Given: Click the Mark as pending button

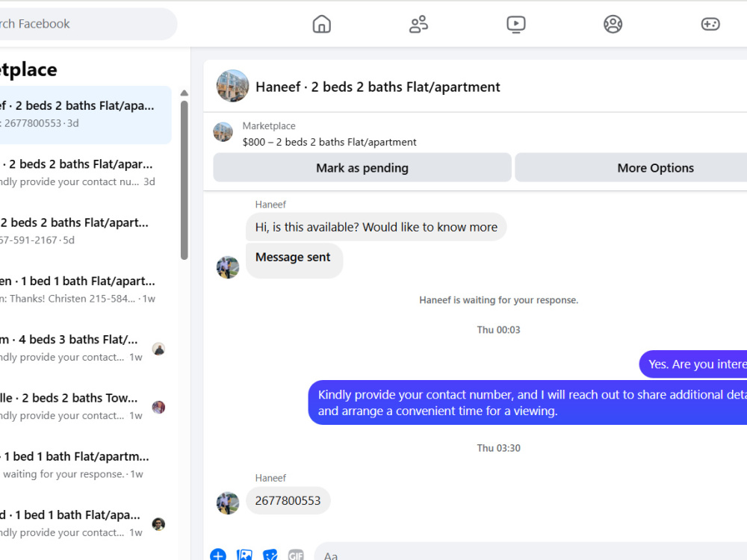Looking at the screenshot, I should [x=362, y=167].
